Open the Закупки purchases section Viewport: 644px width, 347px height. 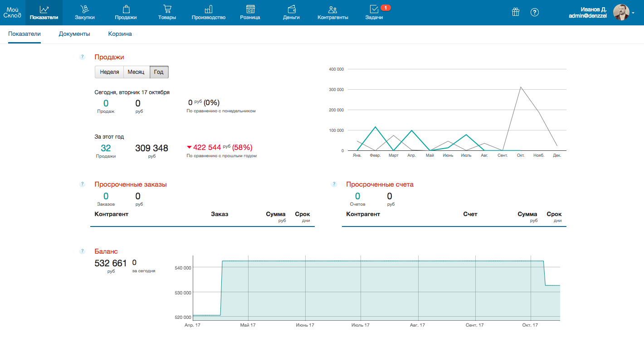point(84,12)
